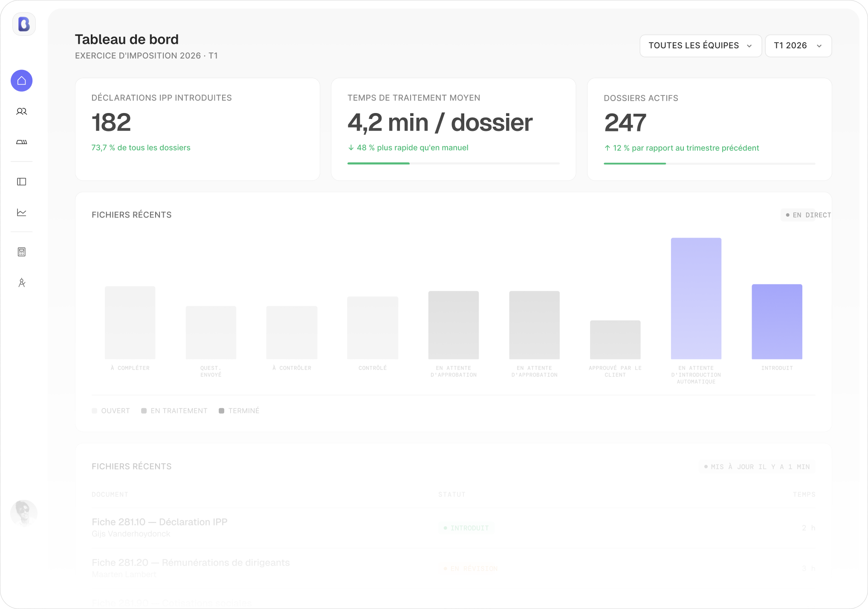Toggle the Terminé legend item
Screen dimensions: 868x609
click(239, 411)
